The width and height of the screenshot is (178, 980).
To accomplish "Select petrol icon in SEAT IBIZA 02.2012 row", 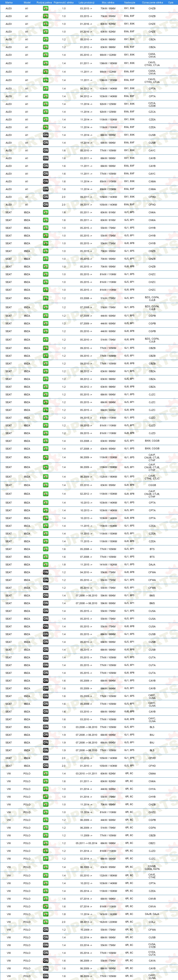I will point(46,494).
